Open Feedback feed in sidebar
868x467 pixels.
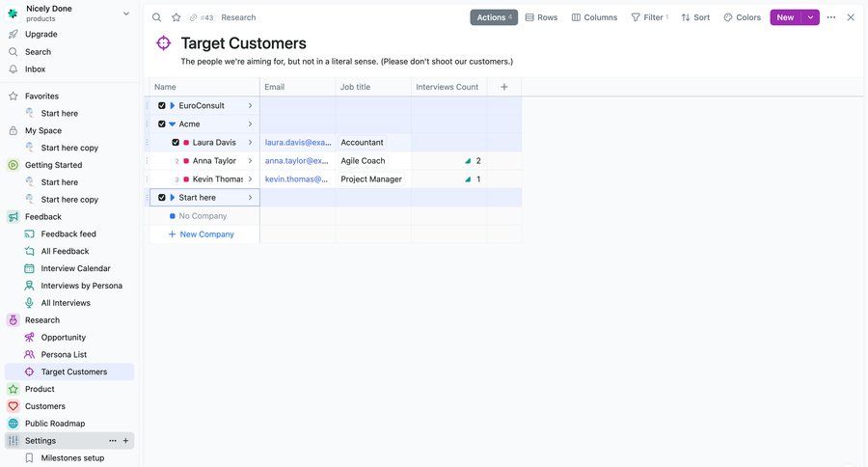(x=68, y=234)
